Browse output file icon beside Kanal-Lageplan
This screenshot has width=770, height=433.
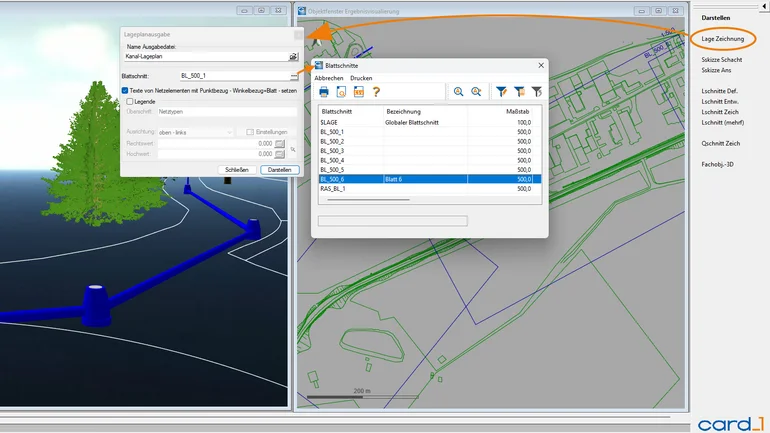point(293,58)
